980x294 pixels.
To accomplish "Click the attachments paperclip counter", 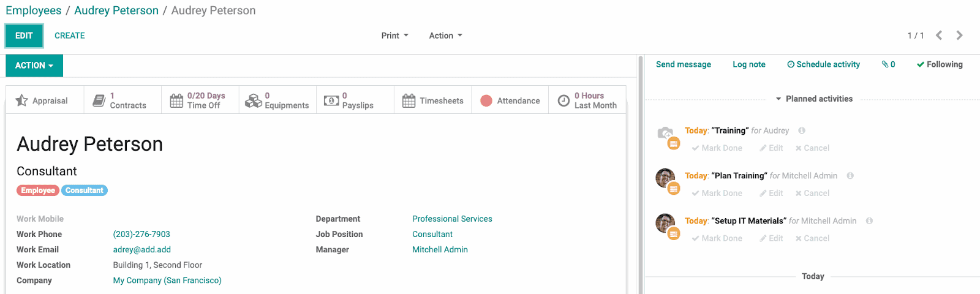I will pos(888,64).
